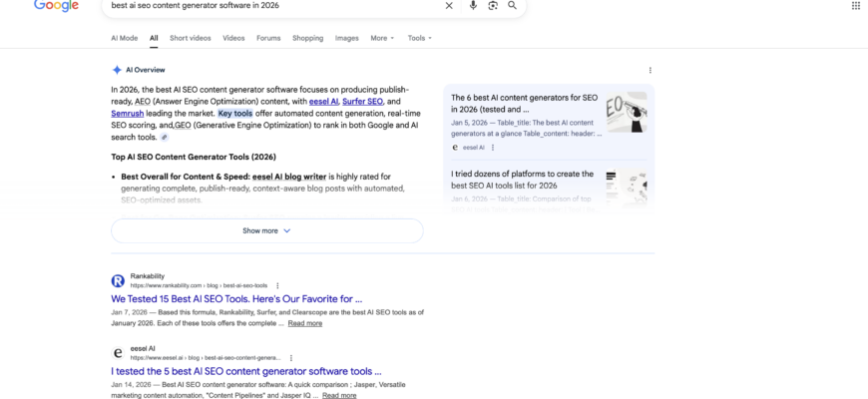Viewport: 868px width, 399px height.
Task: Clear the search query with the X icon
Action: 449,6
